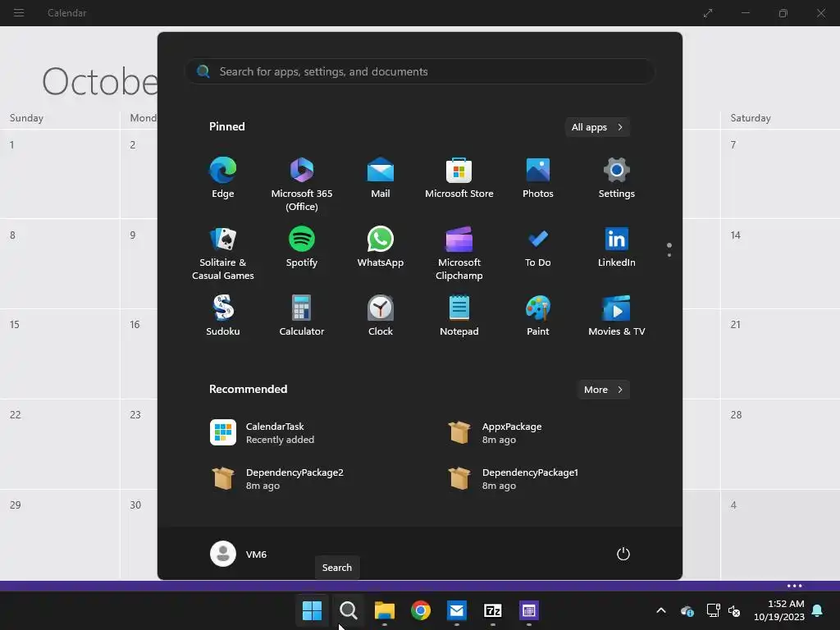Open the Movies & TV app
840x630 pixels.
(617, 316)
